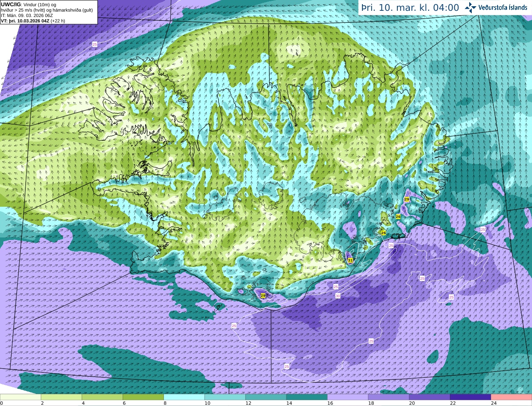The width and height of the screenshot is (532, 406).
Task: Click the 'VT: þri. 10.03.2026 04Z (+22 h)' line
Action: click(33, 21)
